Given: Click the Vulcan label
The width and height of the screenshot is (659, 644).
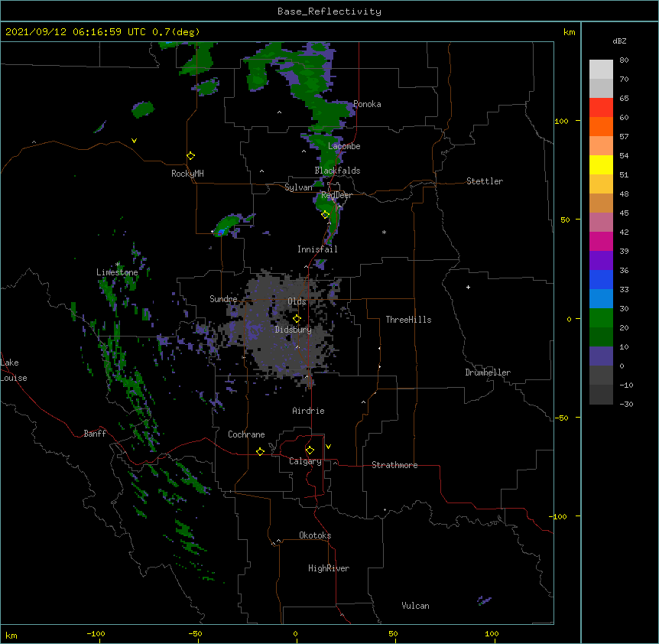Looking at the screenshot, I should [x=415, y=606].
